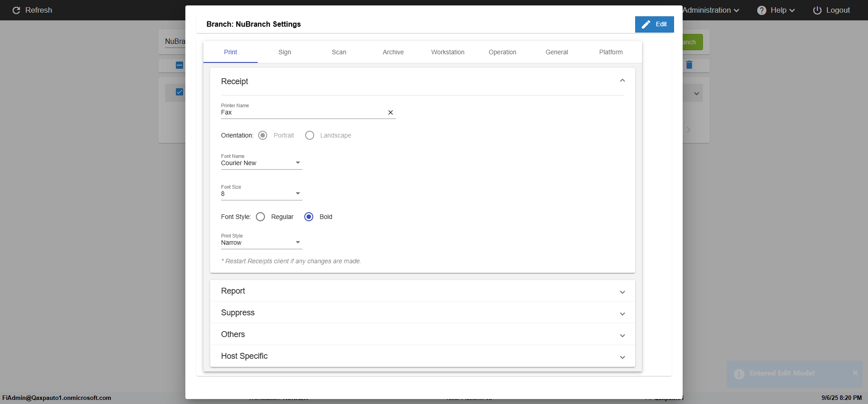Open the Font Name dropdown
The width and height of the screenshot is (868, 404).
tap(261, 163)
